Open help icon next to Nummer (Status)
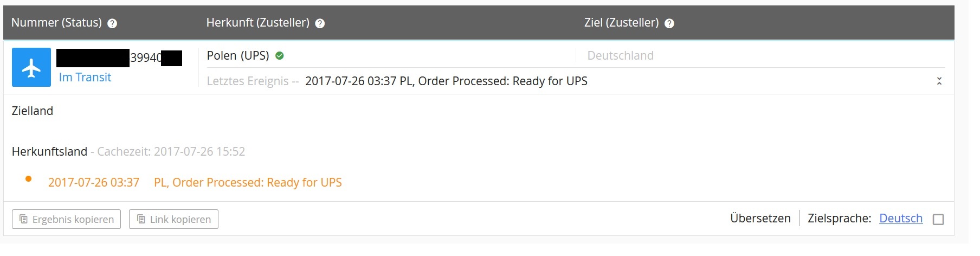The image size is (980, 256). (x=112, y=23)
